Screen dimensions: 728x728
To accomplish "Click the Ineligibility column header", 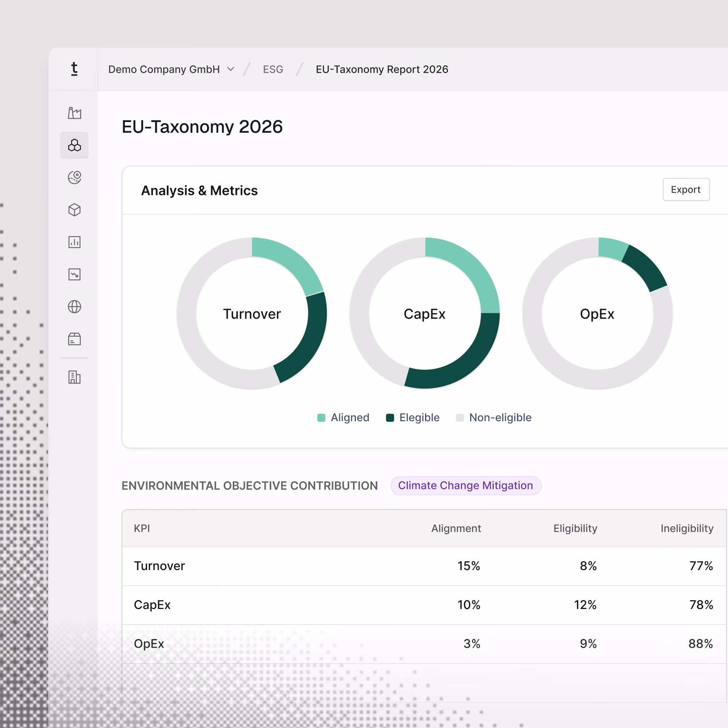I will tap(687, 528).
